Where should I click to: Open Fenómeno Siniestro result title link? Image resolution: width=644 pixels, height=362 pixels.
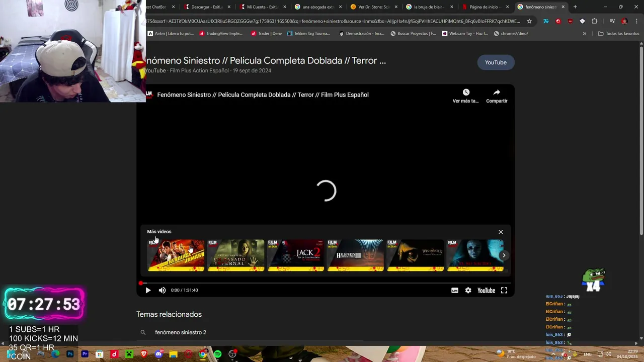click(x=266, y=61)
